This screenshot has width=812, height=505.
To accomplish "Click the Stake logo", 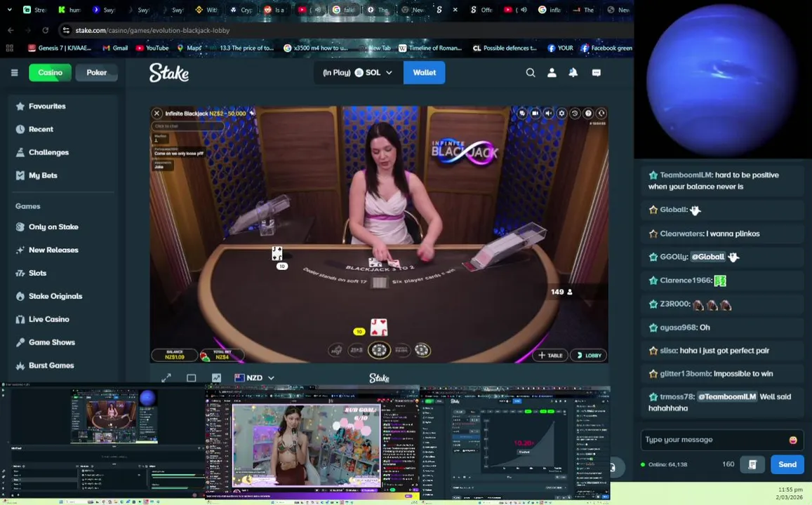I will (169, 72).
